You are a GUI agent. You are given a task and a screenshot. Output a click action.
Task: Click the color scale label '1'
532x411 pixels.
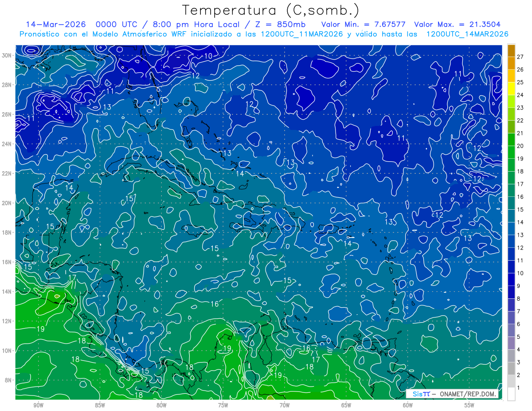click(x=519, y=388)
